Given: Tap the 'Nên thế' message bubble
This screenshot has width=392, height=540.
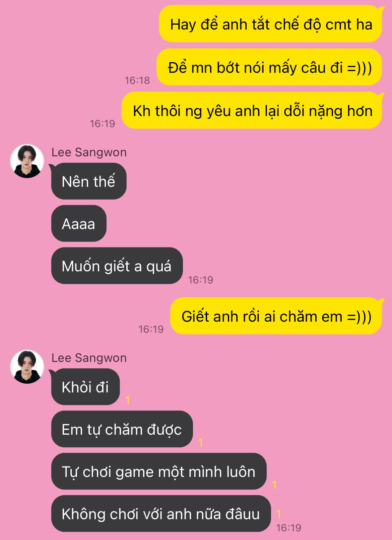Looking at the screenshot, I should pos(89,181).
